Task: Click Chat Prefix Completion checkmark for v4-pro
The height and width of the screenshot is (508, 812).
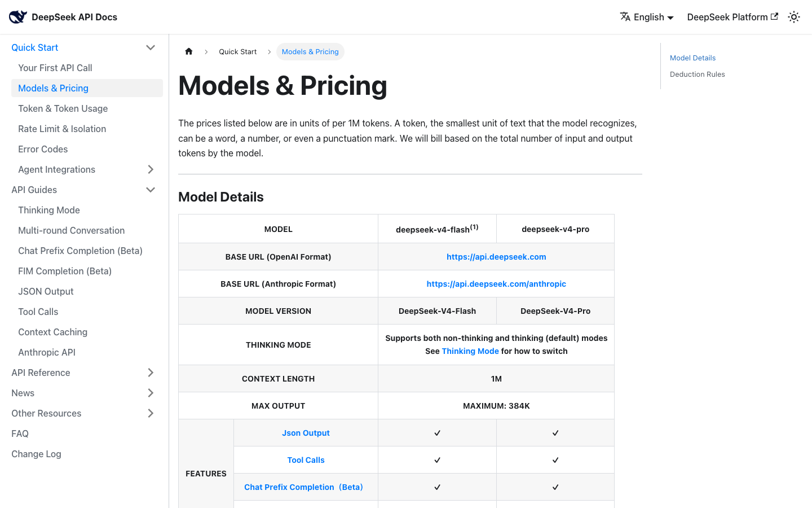Action: click(x=555, y=487)
